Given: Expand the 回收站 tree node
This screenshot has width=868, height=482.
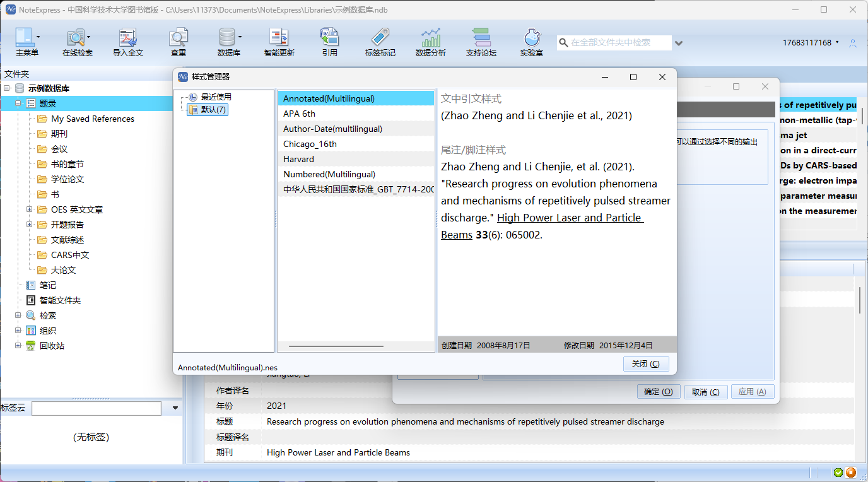Looking at the screenshot, I should pyautogui.click(x=18, y=346).
